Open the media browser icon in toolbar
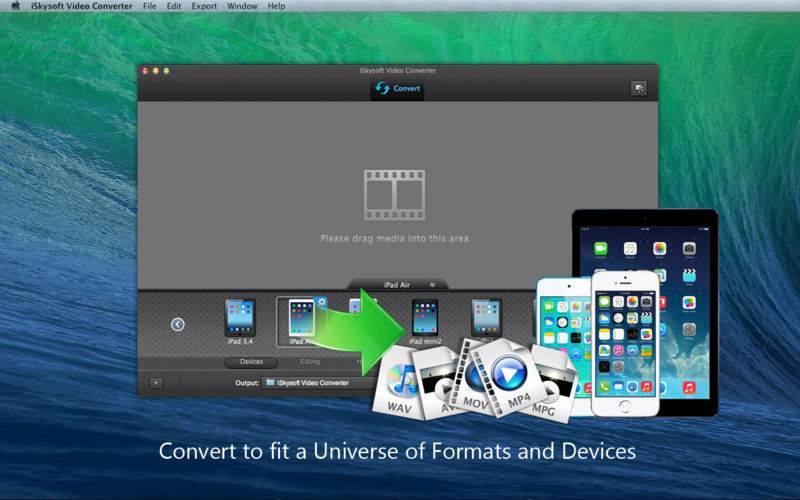The image size is (800, 500). pos(639,88)
